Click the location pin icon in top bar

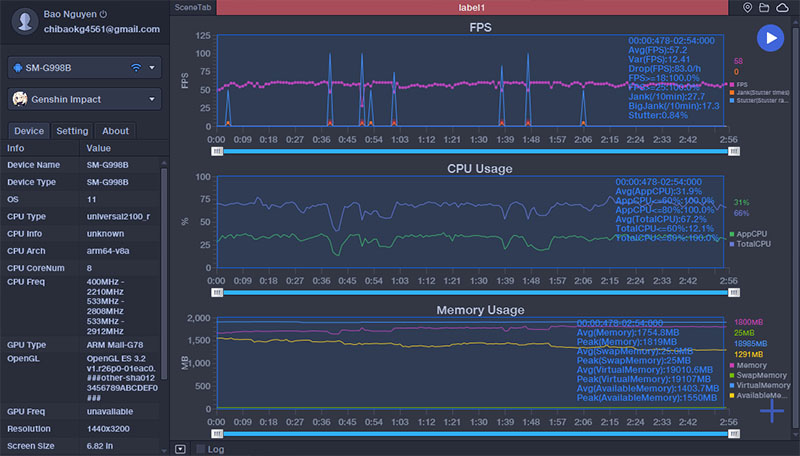(x=748, y=8)
